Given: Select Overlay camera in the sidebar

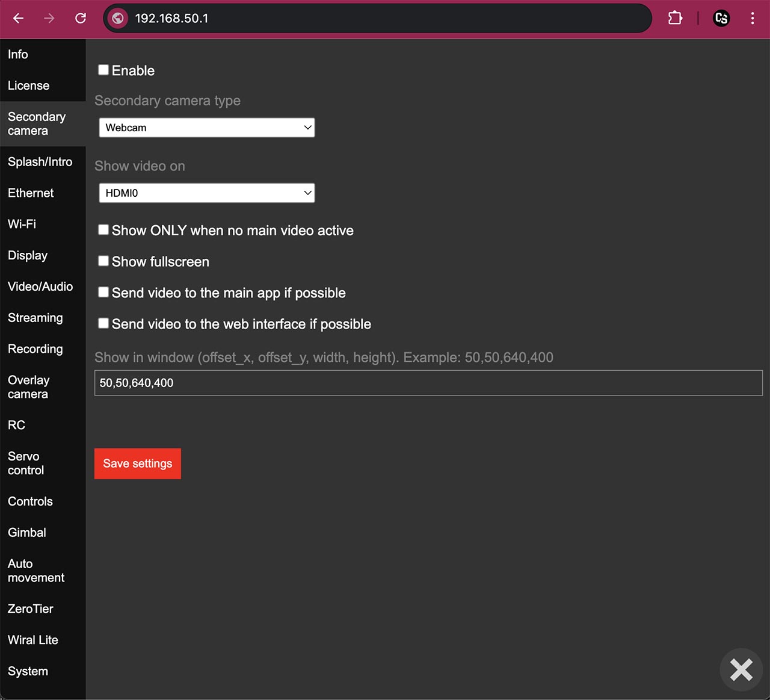Looking at the screenshot, I should [x=28, y=387].
